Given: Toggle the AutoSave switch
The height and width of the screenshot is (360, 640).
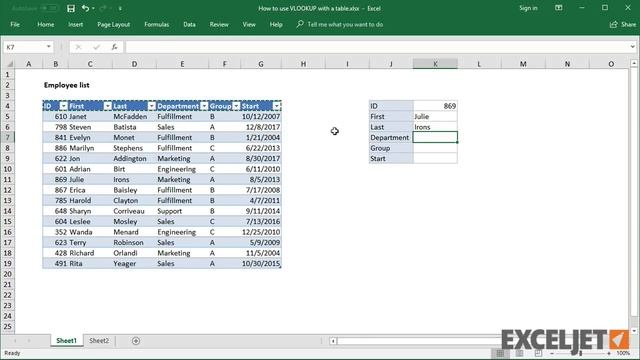Looking at the screenshot, I should tap(49, 8).
